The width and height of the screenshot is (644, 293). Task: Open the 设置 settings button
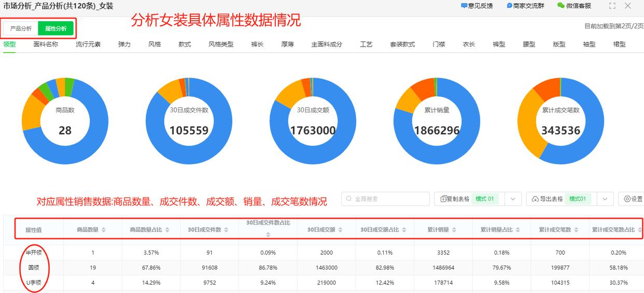[632, 199]
